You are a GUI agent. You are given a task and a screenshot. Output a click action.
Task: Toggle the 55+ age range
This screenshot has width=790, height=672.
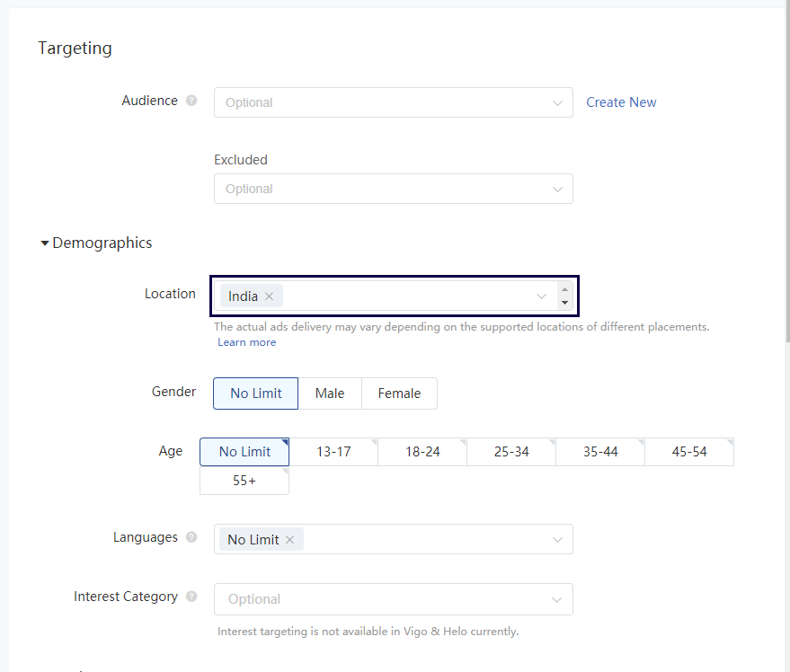tap(244, 481)
